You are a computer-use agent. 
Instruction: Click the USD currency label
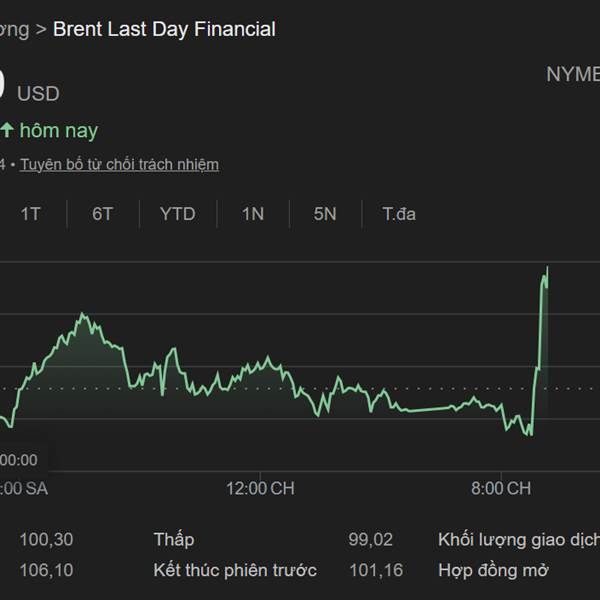point(38,94)
